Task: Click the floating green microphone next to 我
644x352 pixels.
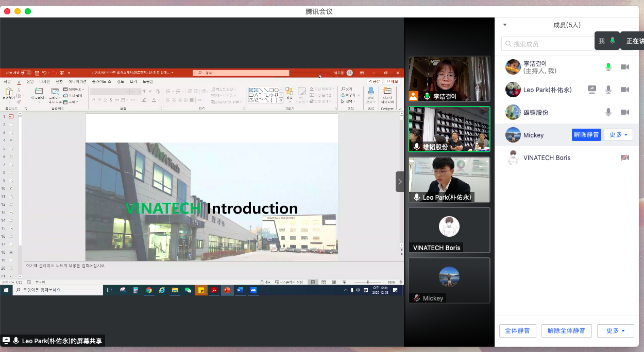Action: 612,41
